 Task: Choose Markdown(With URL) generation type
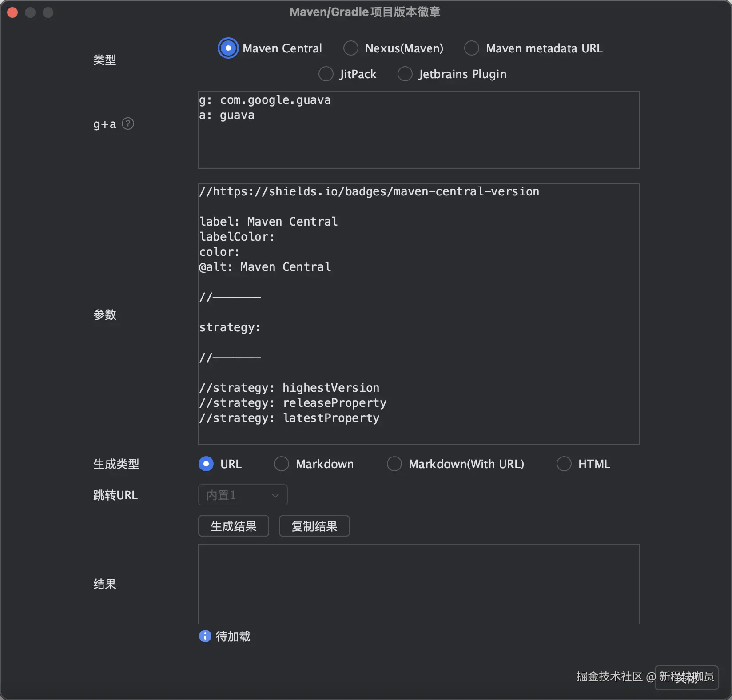pos(394,464)
